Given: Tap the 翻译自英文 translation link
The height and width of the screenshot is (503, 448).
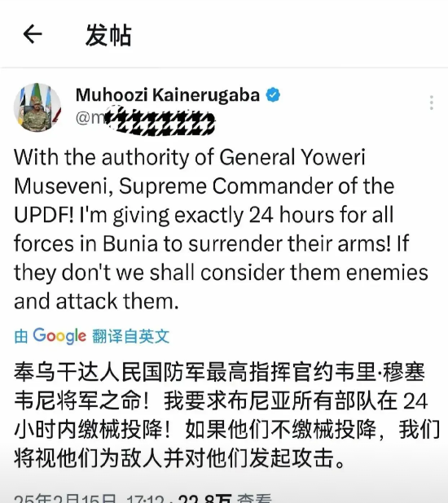Looking at the screenshot, I should click(130, 336).
